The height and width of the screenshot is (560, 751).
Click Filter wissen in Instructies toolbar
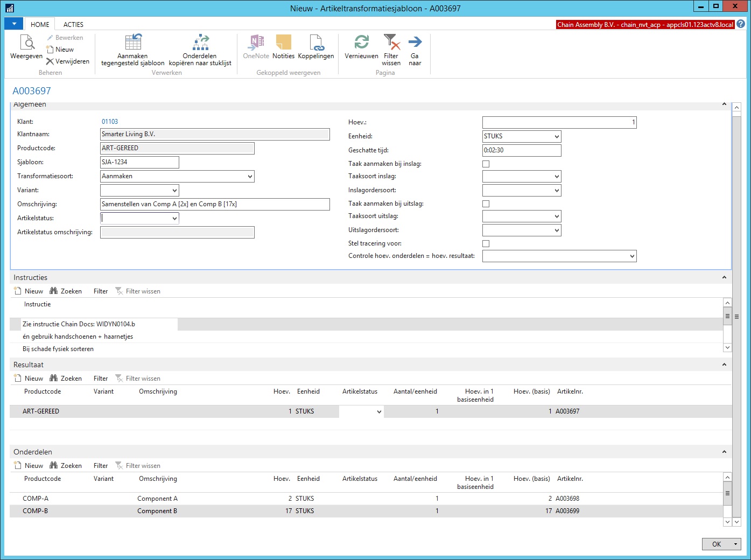138,291
